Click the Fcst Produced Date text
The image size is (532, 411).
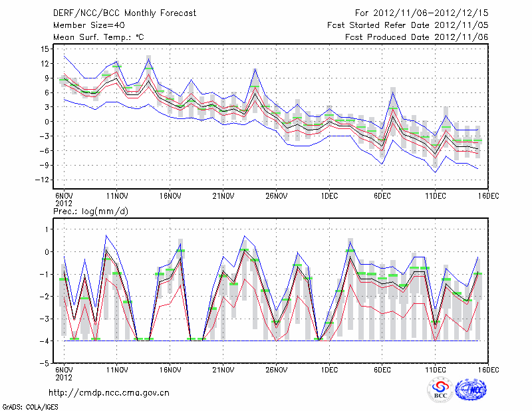click(416, 38)
